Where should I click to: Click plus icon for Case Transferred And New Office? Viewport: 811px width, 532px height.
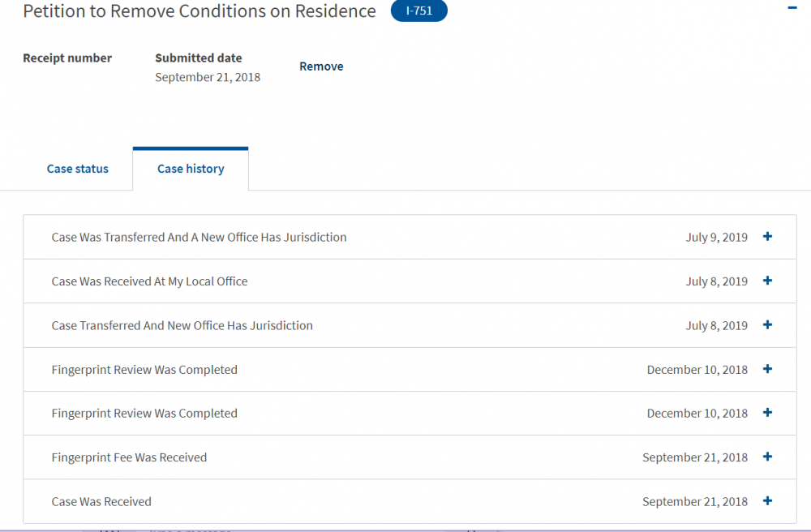pos(767,324)
